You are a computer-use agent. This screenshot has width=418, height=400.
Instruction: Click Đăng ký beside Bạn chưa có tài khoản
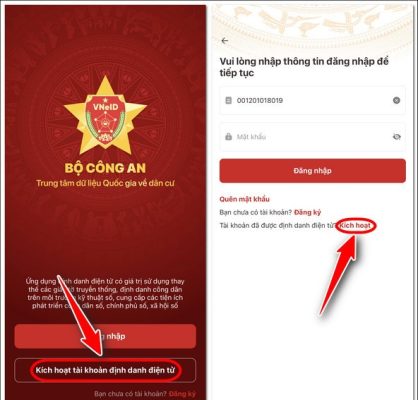pos(308,212)
